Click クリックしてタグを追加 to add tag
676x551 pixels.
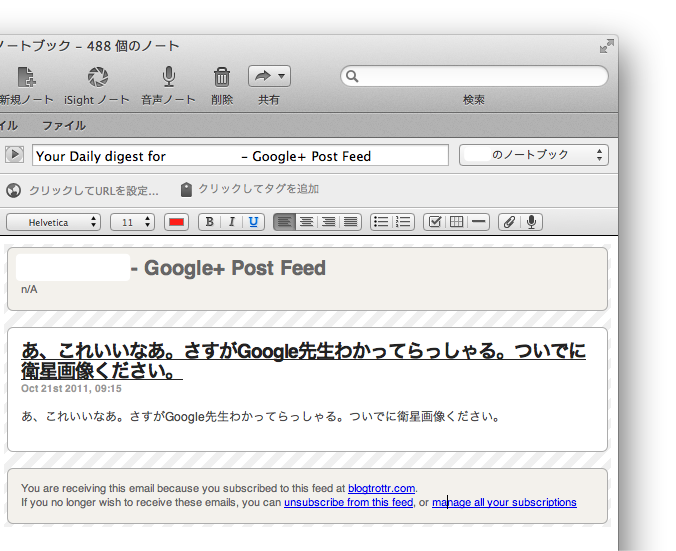coord(259,189)
